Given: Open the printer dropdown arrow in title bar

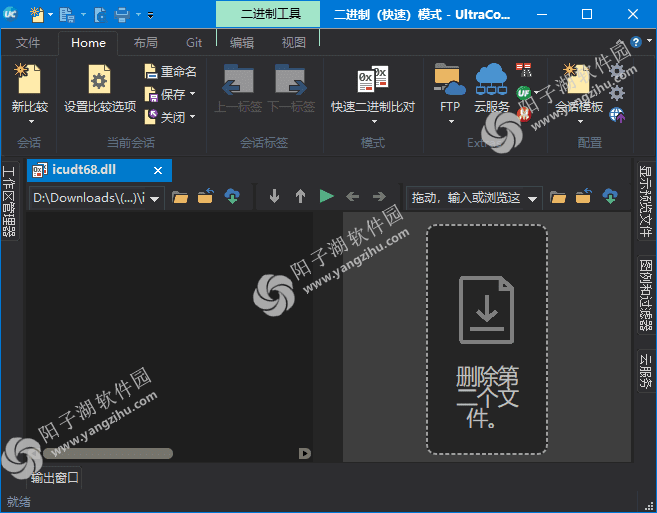Looking at the screenshot, I should coord(138,15).
